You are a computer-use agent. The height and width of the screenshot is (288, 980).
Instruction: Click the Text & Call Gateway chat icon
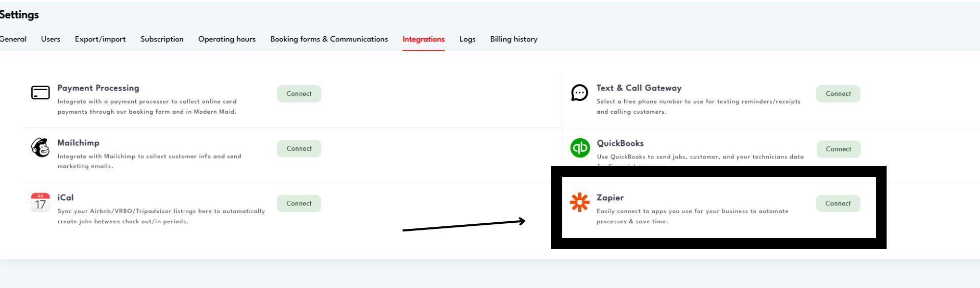579,93
